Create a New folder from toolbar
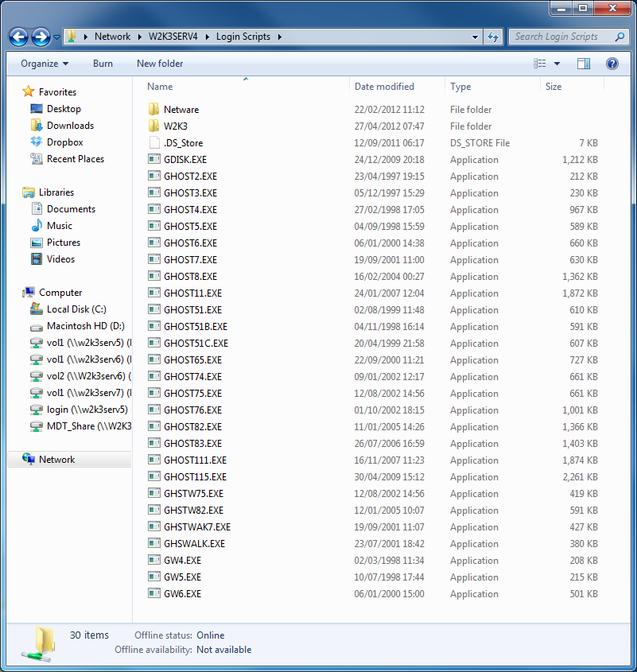Screen dimensions: 637x672 (160, 64)
